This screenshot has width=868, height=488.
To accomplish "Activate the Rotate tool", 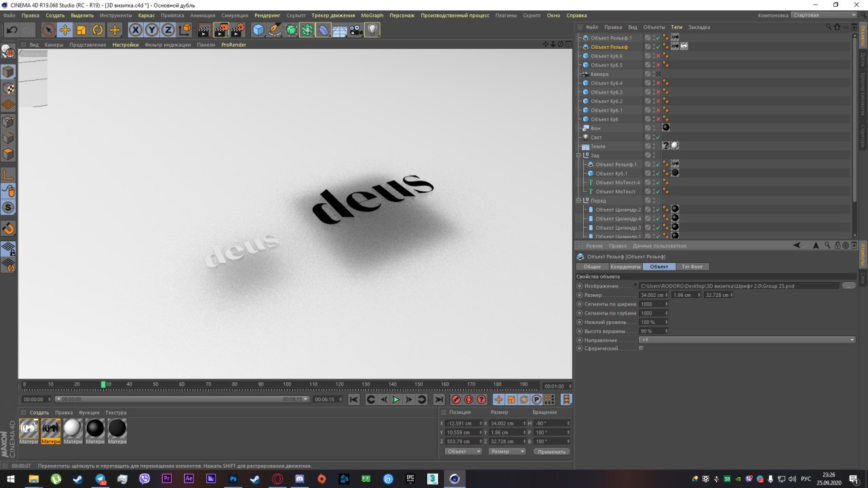I will (98, 30).
